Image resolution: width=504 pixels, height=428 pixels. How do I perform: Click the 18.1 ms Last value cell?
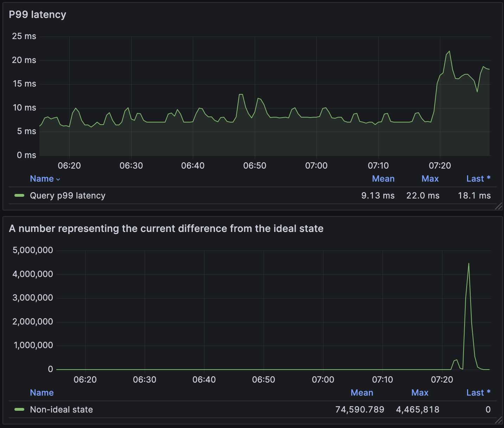[474, 196]
